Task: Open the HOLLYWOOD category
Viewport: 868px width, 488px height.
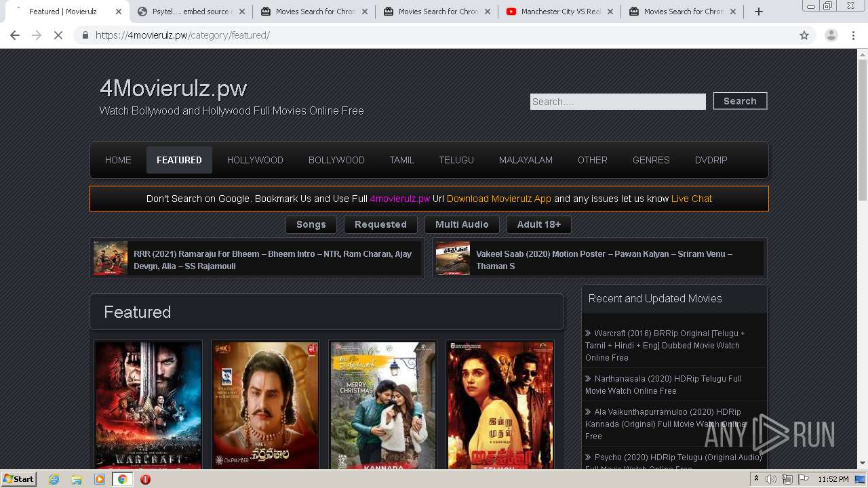Action: tap(255, 160)
